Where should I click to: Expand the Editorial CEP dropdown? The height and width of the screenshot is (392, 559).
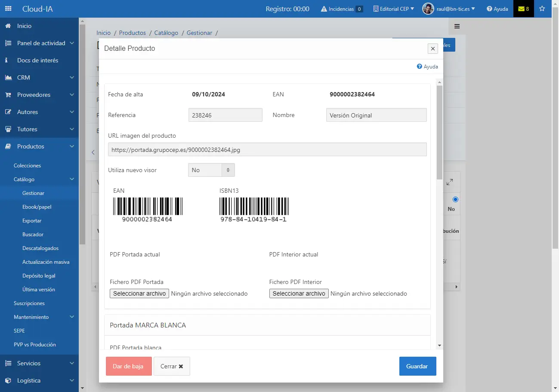click(x=393, y=9)
